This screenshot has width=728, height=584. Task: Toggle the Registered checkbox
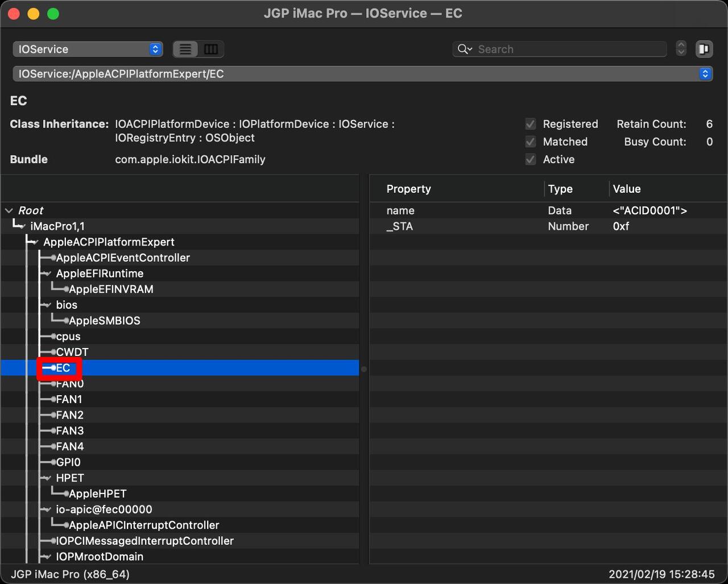point(531,124)
